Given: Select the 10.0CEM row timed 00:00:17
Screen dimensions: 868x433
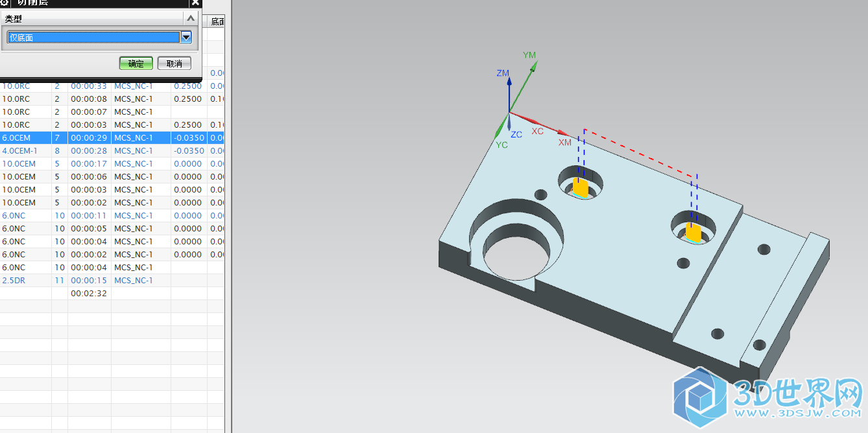Looking at the screenshot, I should coord(112,163).
